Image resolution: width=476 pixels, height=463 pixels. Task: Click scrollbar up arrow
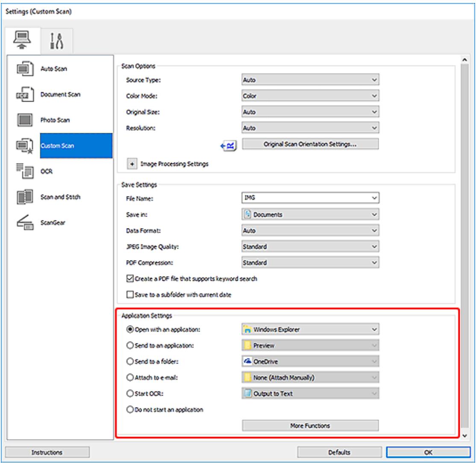pyautogui.click(x=464, y=60)
